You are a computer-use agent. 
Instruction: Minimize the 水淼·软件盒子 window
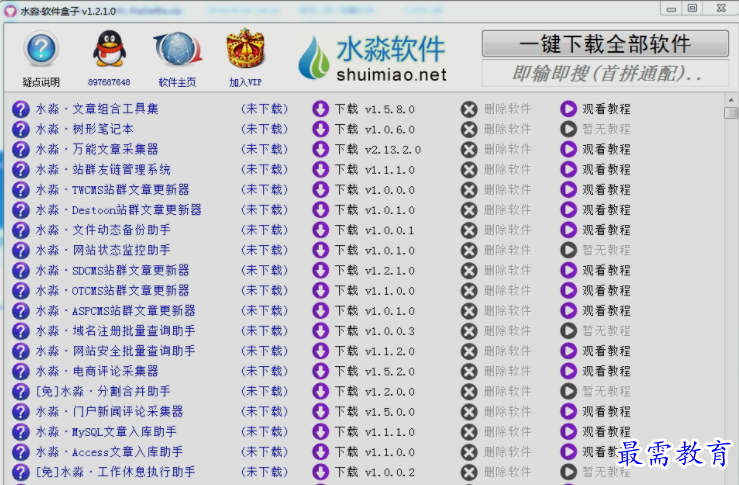(671, 8)
